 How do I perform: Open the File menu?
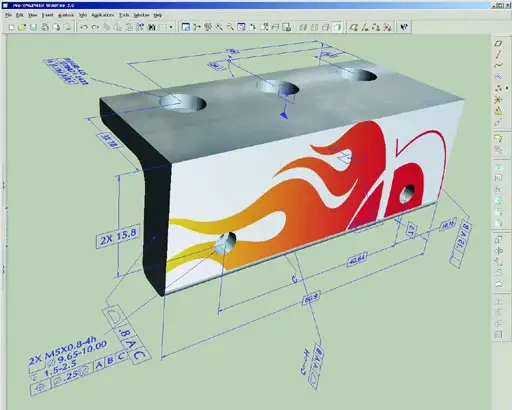pyautogui.click(x=8, y=15)
